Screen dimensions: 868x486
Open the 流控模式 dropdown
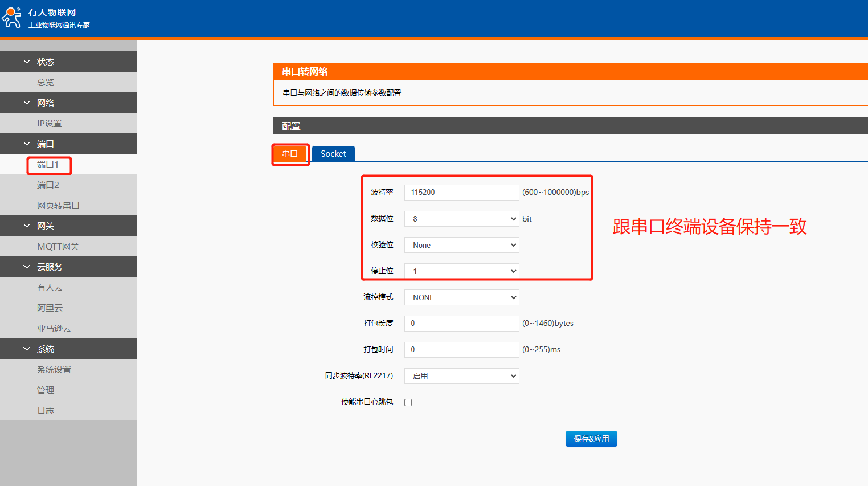point(461,297)
